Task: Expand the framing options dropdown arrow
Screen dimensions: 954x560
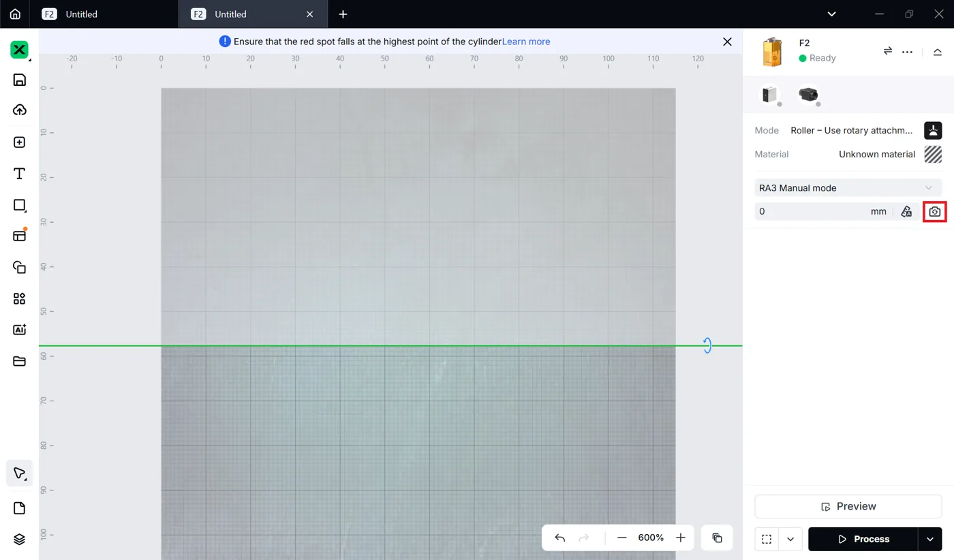Action: click(x=790, y=539)
